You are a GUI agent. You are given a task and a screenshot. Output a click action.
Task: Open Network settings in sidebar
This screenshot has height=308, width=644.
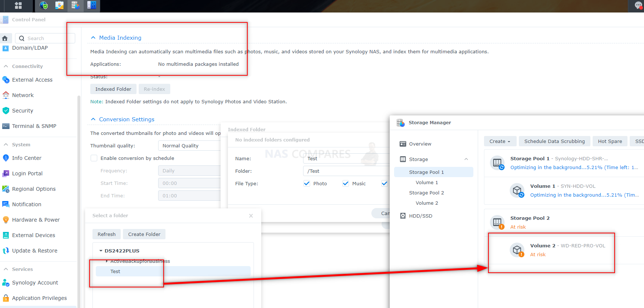coord(23,95)
